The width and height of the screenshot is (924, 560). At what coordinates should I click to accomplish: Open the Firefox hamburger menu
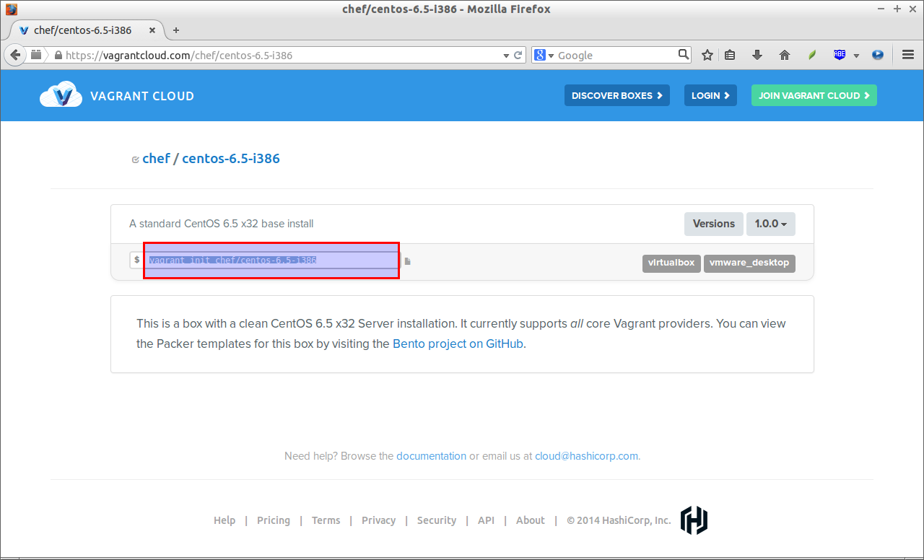coord(908,55)
